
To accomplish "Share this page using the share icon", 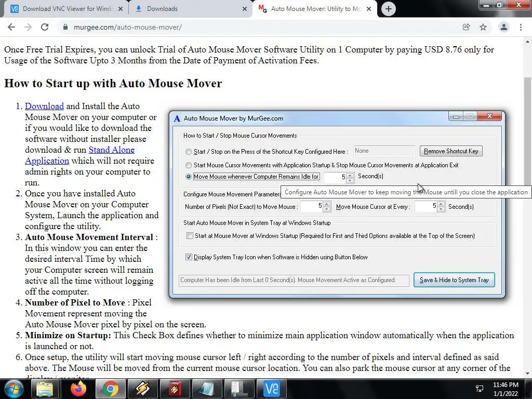I will pyautogui.click(x=466, y=27).
